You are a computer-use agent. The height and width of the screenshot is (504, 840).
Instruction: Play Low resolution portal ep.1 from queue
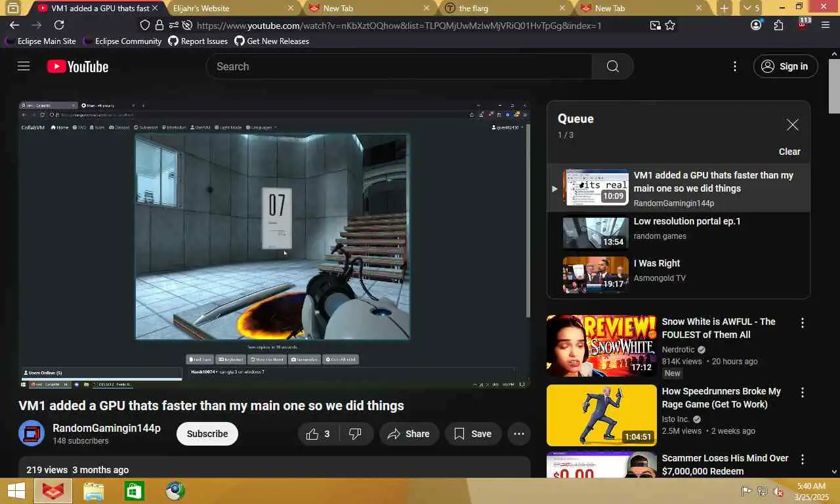tap(679, 232)
